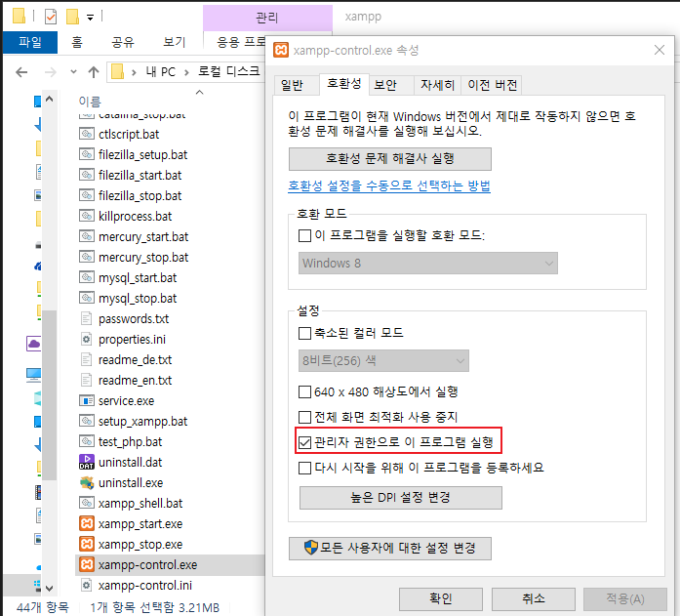Click the mysql_stop.bat file icon
Screen dimensions: 680x616
(87, 298)
